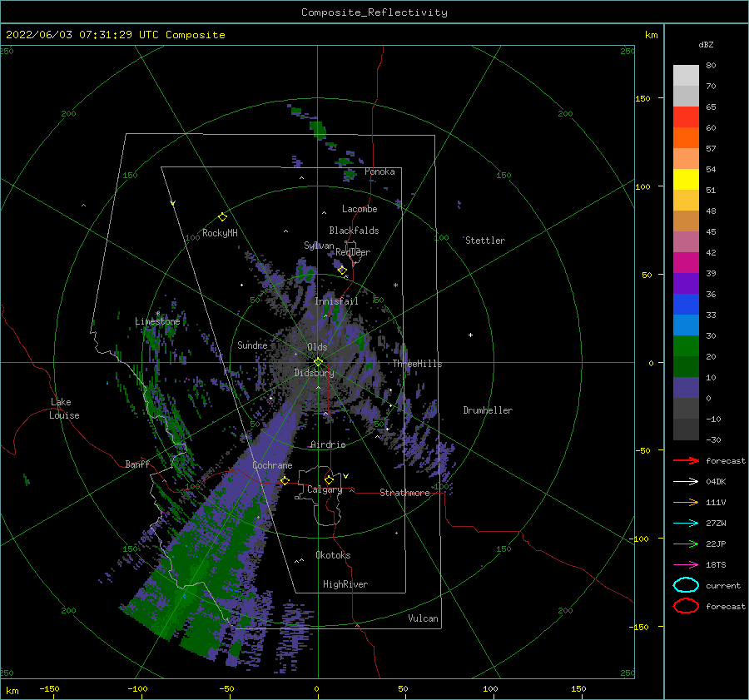Click the dBZ legend heading

706,44
